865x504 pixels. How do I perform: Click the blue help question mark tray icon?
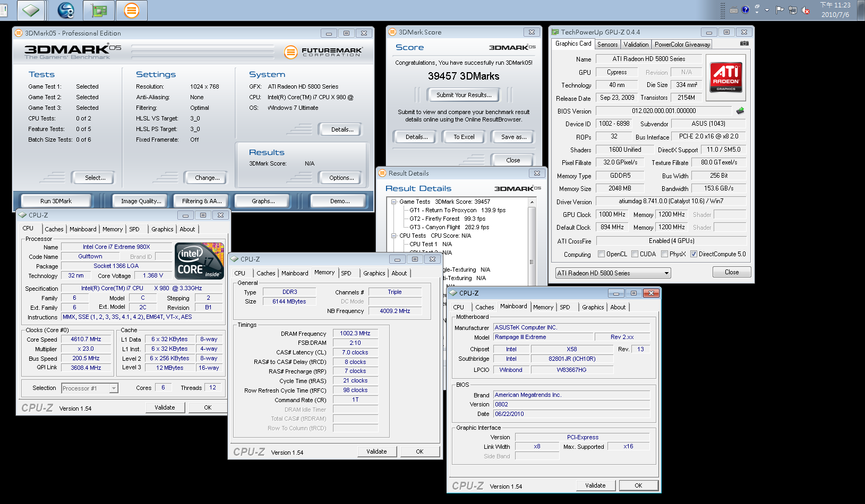(745, 10)
